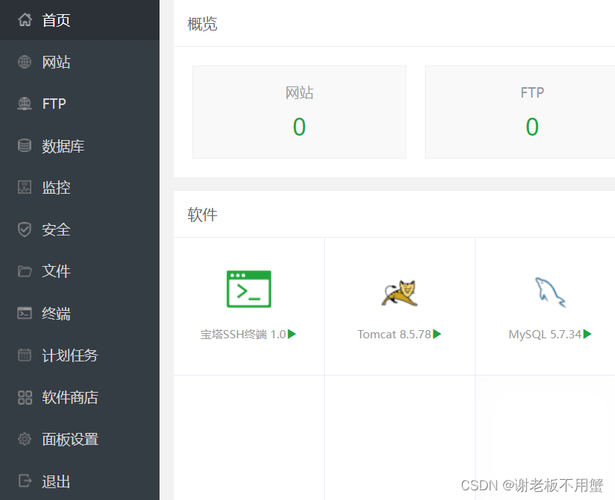Click the database icon beside 数据库

tap(25, 146)
